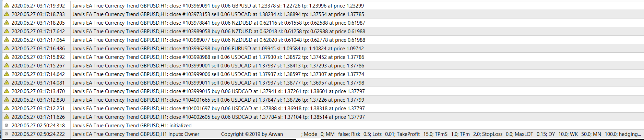The width and height of the screenshot is (644, 140).
Task: Select the close #103999001 sell USDCAD message
Action: coord(218,66)
